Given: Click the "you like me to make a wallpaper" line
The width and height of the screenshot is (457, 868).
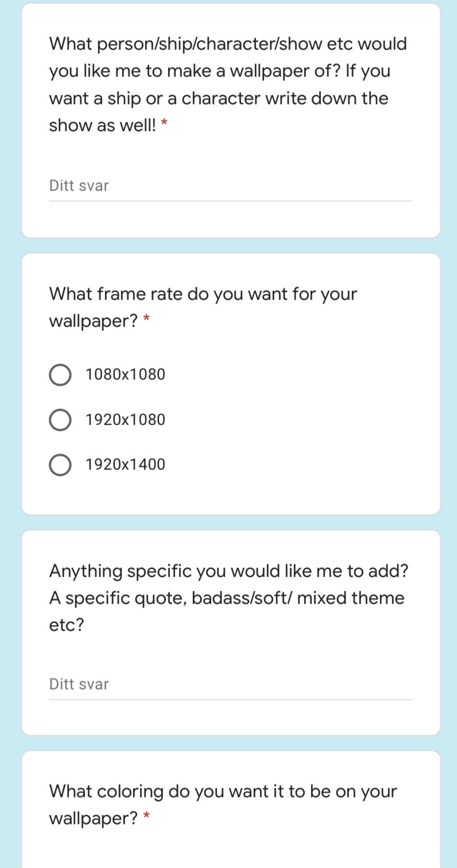Looking at the screenshot, I should pos(219,72).
